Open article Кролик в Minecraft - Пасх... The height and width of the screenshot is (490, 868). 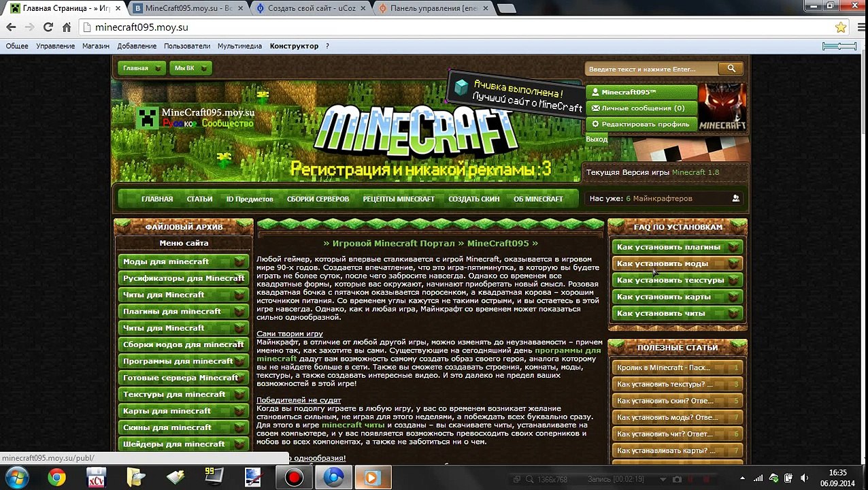(x=678, y=368)
